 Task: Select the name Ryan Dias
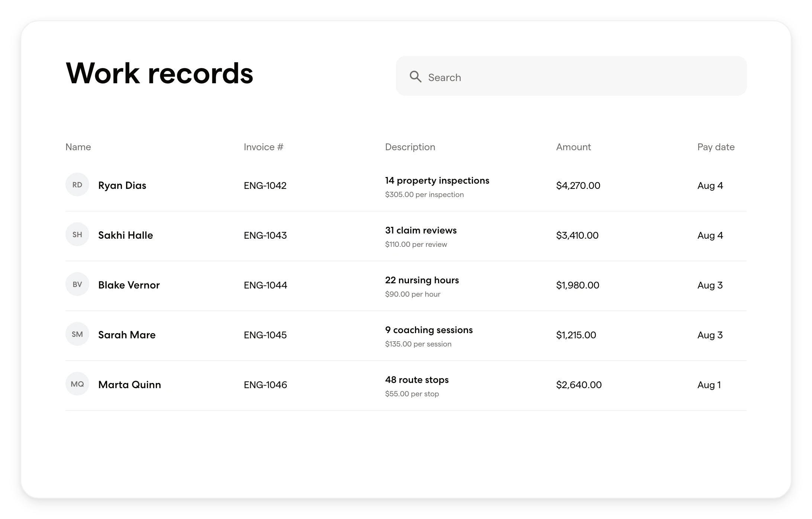click(x=122, y=186)
